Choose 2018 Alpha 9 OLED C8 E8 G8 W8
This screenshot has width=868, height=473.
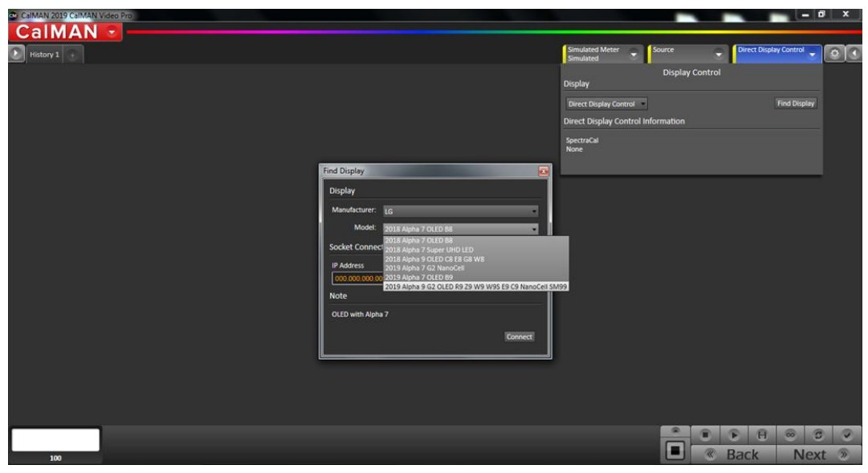[434, 259]
